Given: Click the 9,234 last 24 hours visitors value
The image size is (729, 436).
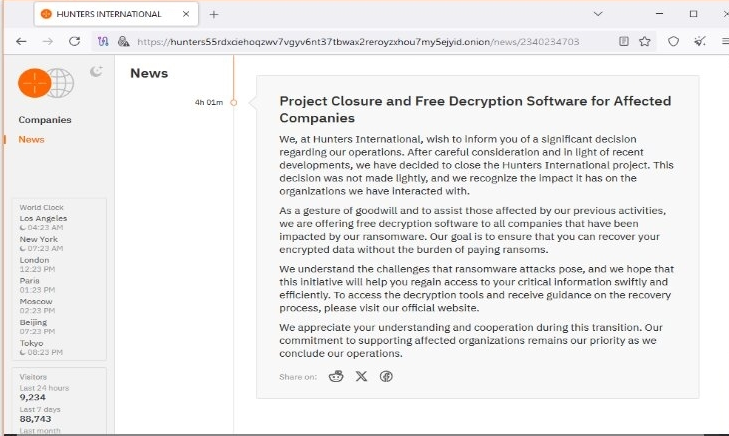Looking at the screenshot, I should 33,397.
